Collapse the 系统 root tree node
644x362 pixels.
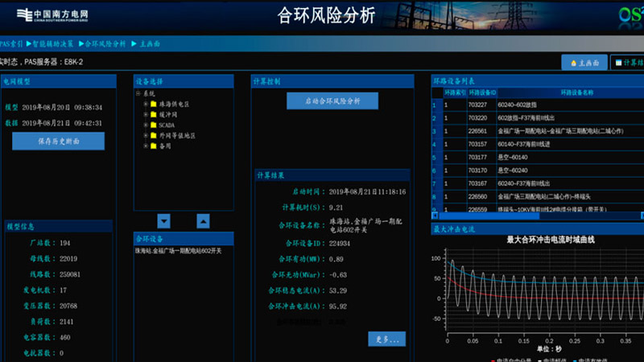(138, 94)
